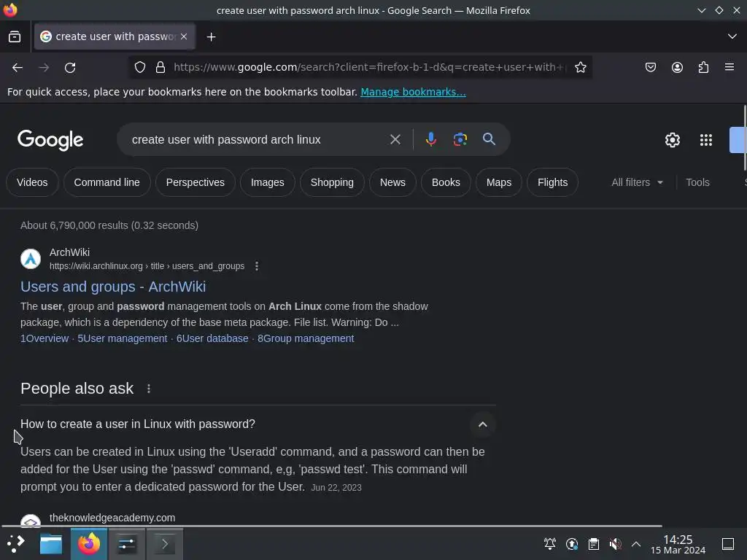This screenshot has height=560, width=747.
Task: Open the clock showing 14:25
Action: click(x=678, y=544)
